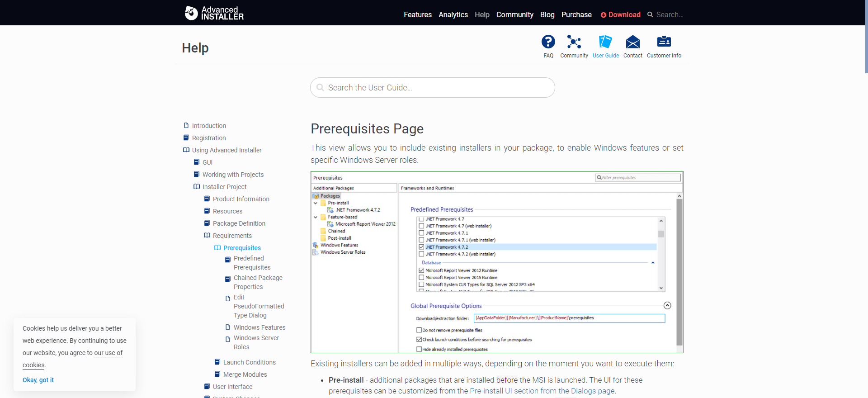Open Prerequisites in the sidebar tree
This screenshot has width=868, height=398.
tap(242, 248)
